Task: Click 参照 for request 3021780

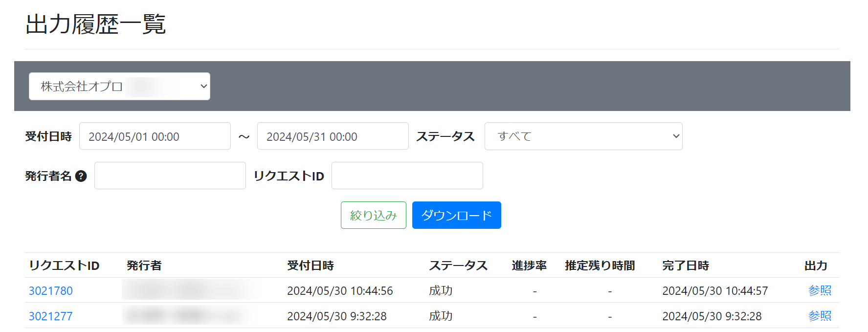Action: [x=820, y=290]
